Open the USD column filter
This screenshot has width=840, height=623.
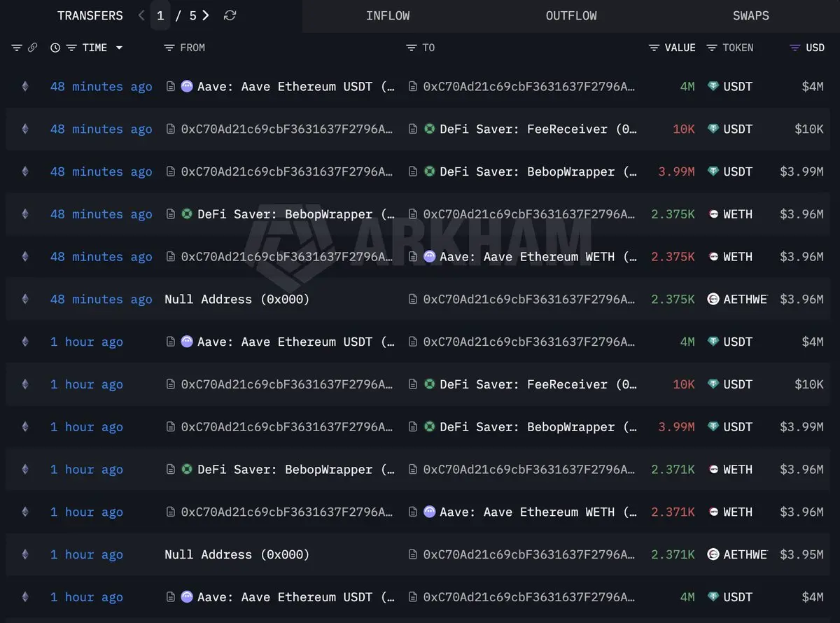794,48
